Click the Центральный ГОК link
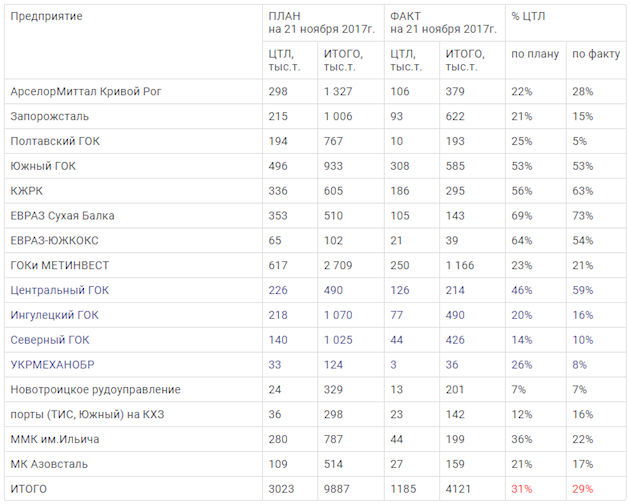Screen dimensions: 630x504 [60, 290]
